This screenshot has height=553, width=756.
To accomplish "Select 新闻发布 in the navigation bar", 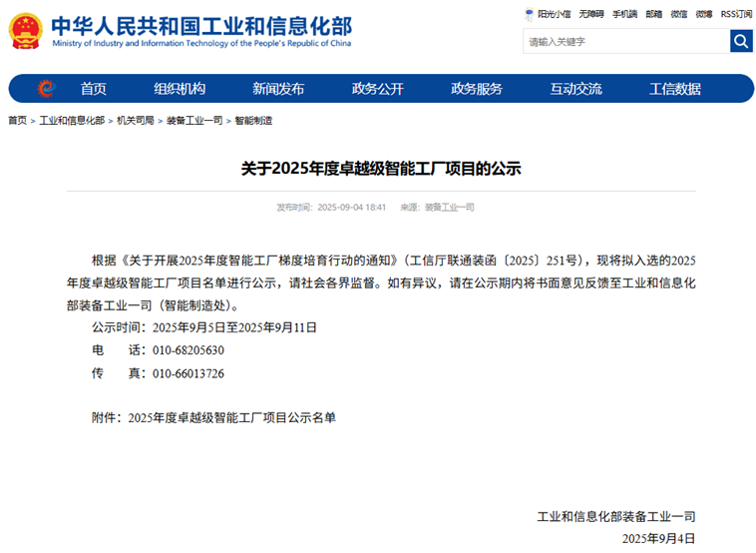I will click(x=278, y=89).
